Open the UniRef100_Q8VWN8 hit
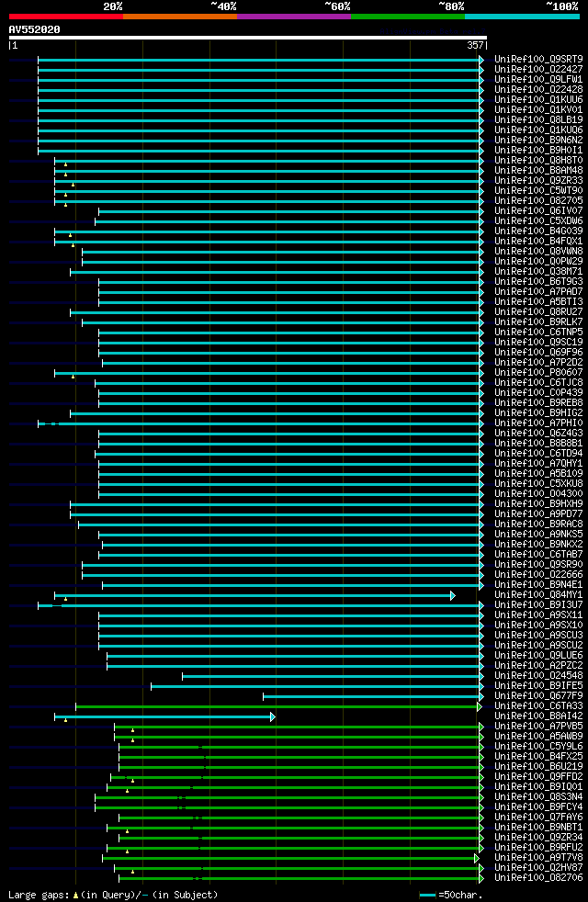 click(538, 251)
